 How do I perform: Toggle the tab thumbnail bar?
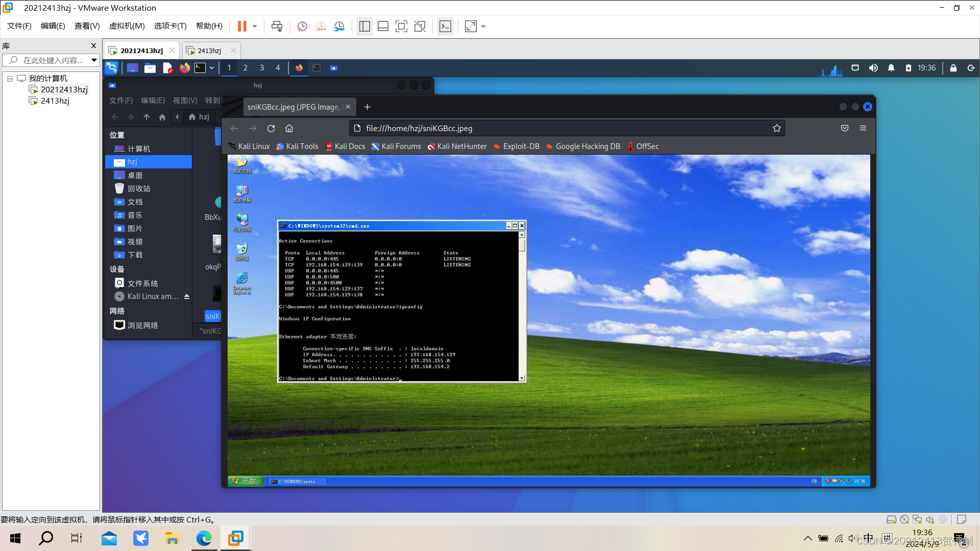[x=383, y=26]
